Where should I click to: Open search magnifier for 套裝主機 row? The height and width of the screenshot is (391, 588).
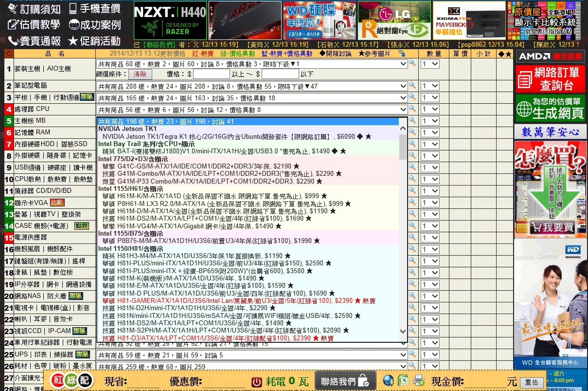click(412, 63)
